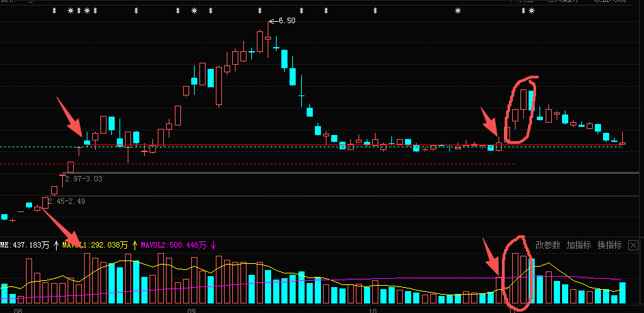Select the 6.50 peak price label
644x313 pixels.
click(x=287, y=20)
